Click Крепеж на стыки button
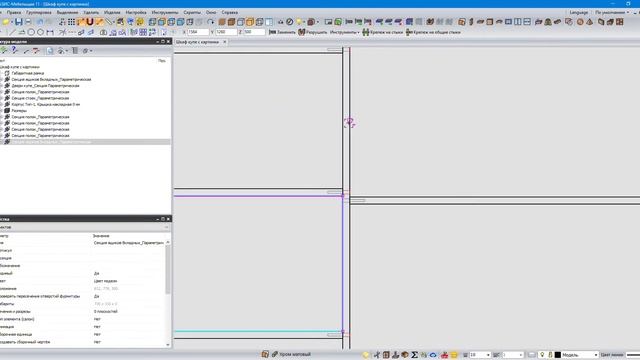This screenshot has width=640, height=360. point(383,32)
